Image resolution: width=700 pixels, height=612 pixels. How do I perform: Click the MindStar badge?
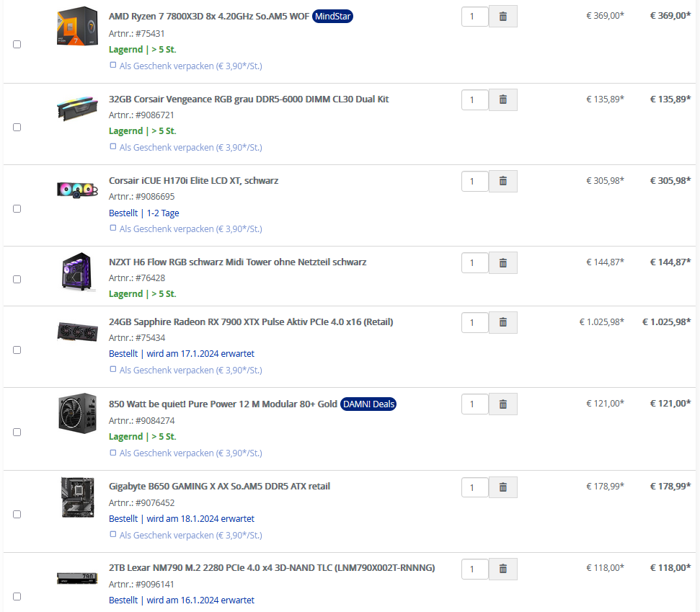tap(332, 17)
